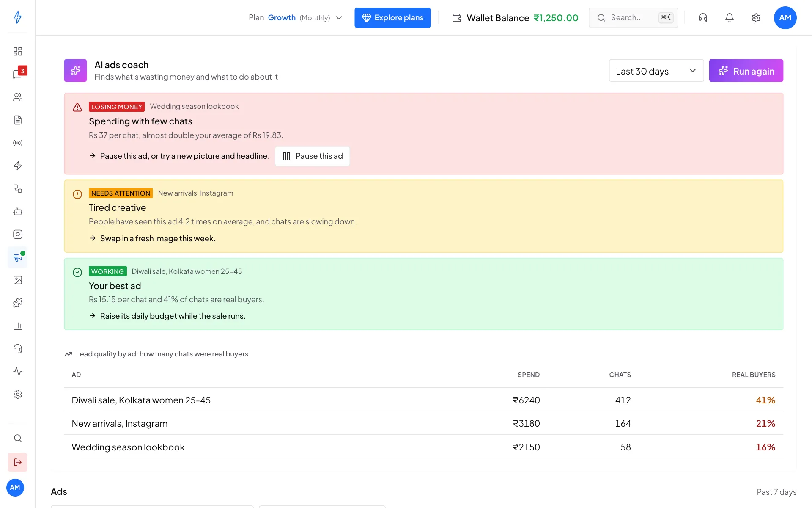Open the dashboard grid icon in sidebar
812x508 pixels.
(17, 51)
